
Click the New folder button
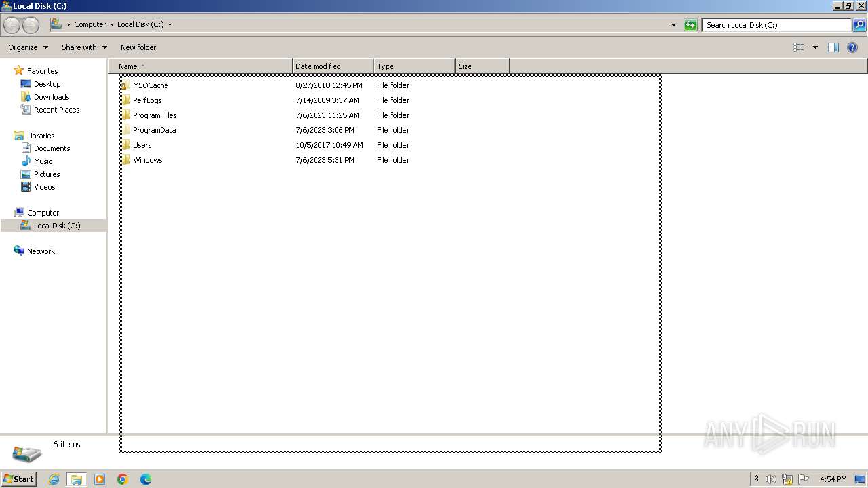pyautogui.click(x=138, y=47)
